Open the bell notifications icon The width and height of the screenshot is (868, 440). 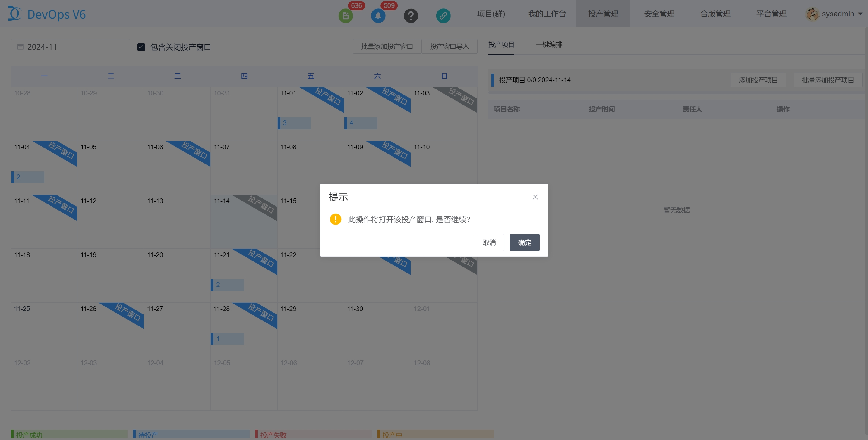(378, 15)
